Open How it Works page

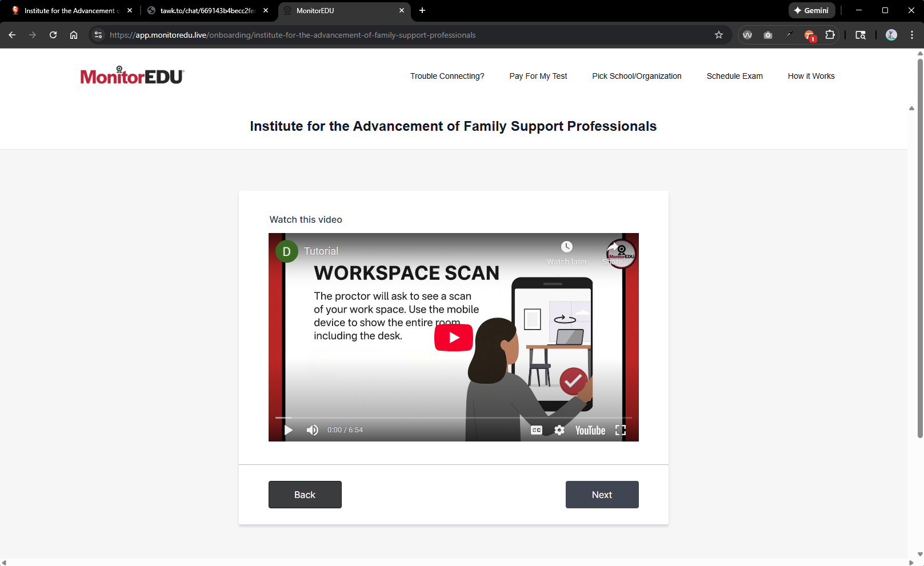[x=811, y=76]
